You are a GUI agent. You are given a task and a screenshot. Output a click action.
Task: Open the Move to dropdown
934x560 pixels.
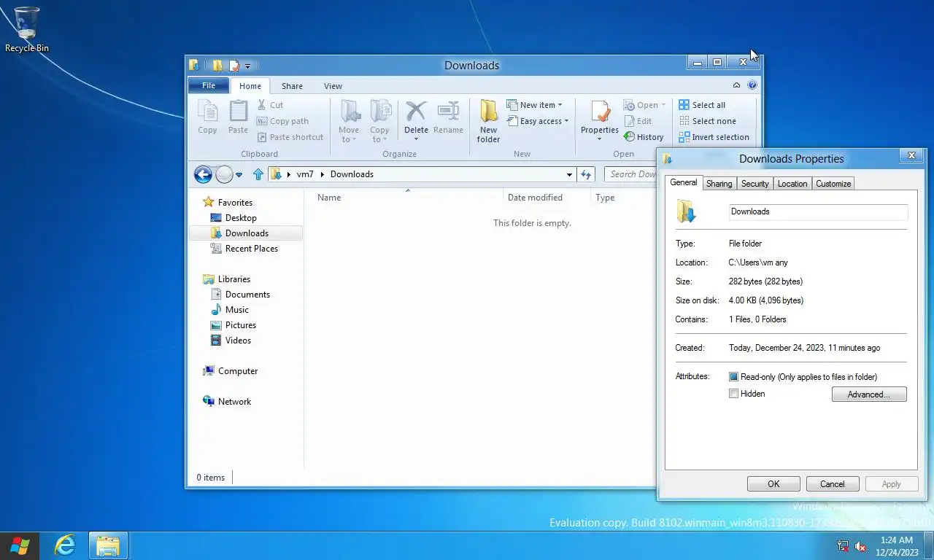pyautogui.click(x=349, y=135)
